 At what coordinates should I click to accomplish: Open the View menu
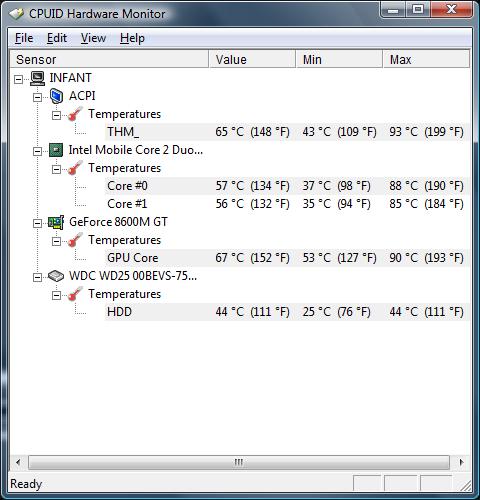pos(93,38)
